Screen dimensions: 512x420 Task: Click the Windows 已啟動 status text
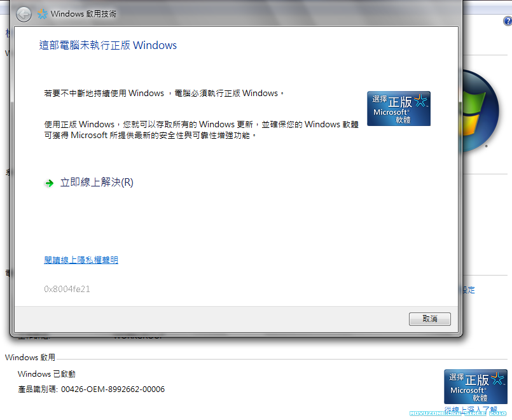(46, 374)
